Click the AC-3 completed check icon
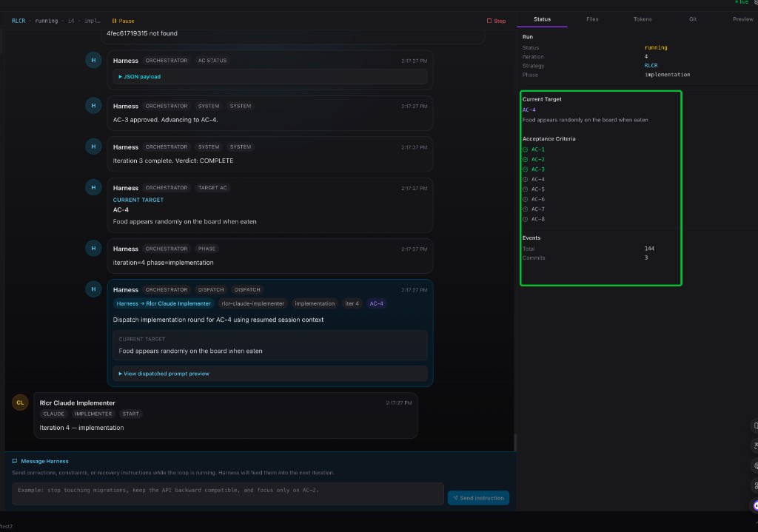This screenshot has height=532, width=758. pos(525,169)
